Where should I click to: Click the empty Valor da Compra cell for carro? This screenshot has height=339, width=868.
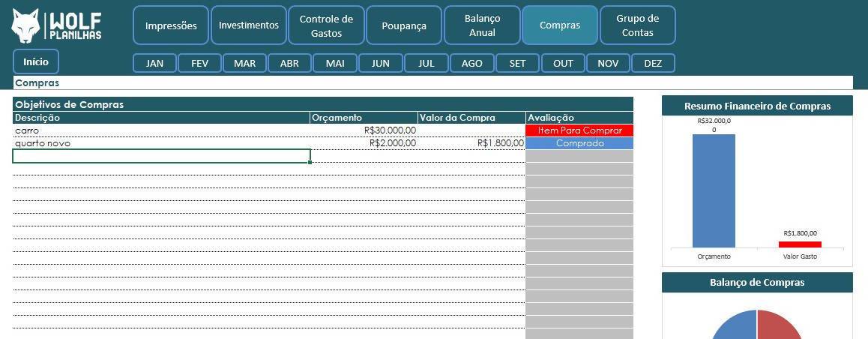(471, 130)
